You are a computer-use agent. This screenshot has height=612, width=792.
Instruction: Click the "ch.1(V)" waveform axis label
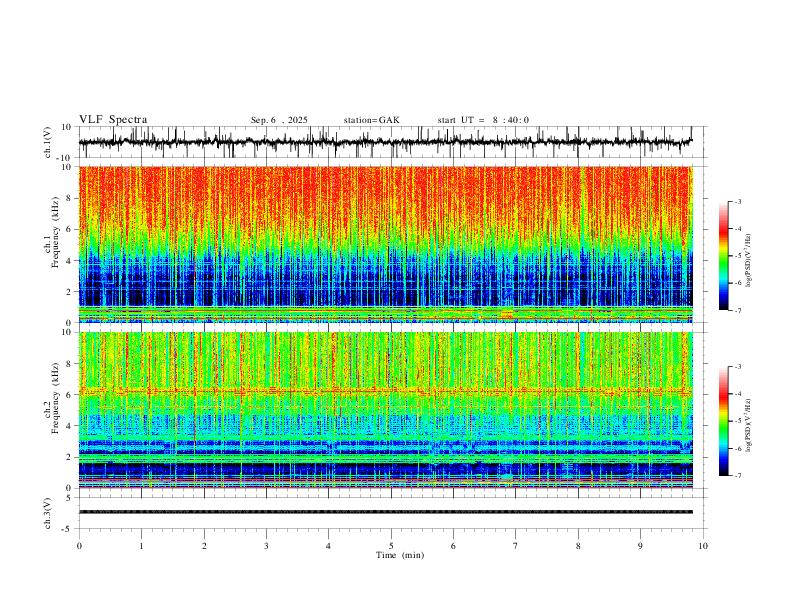pyautogui.click(x=48, y=142)
